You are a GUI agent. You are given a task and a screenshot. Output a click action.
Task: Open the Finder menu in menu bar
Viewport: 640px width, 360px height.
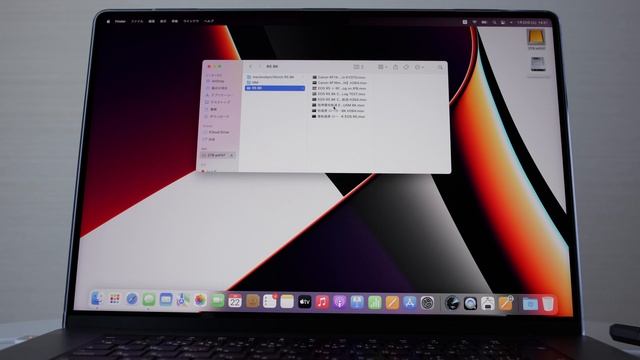tap(120, 21)
